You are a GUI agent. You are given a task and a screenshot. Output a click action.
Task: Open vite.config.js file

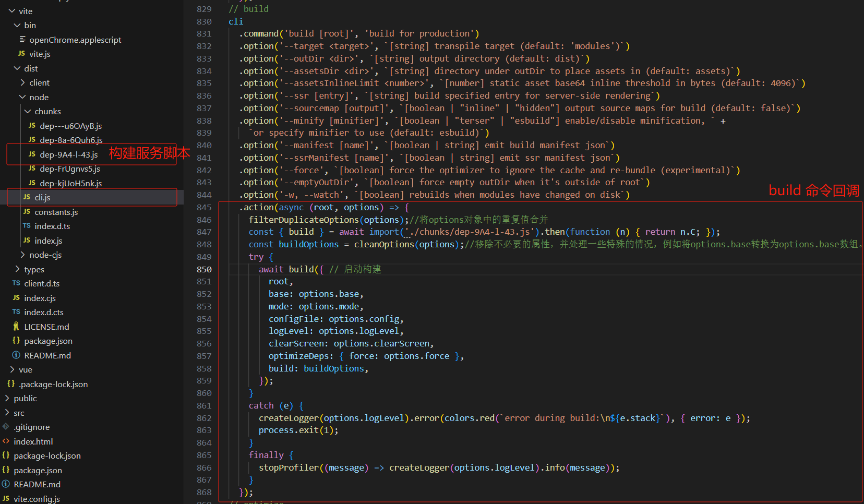click(37, 499)
